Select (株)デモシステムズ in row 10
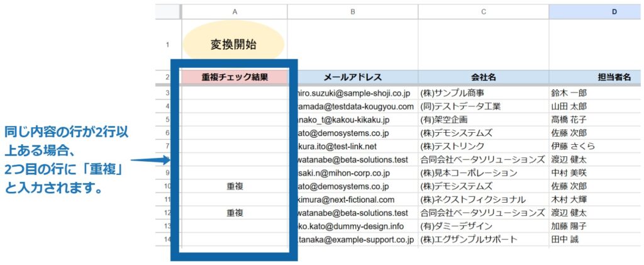644x265 pixels. [484, 186]
